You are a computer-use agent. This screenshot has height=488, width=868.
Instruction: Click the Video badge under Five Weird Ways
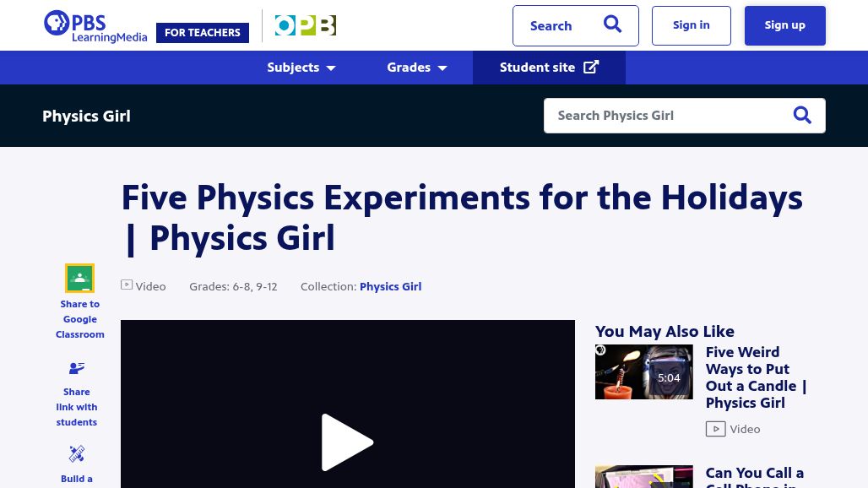point(715,428)
